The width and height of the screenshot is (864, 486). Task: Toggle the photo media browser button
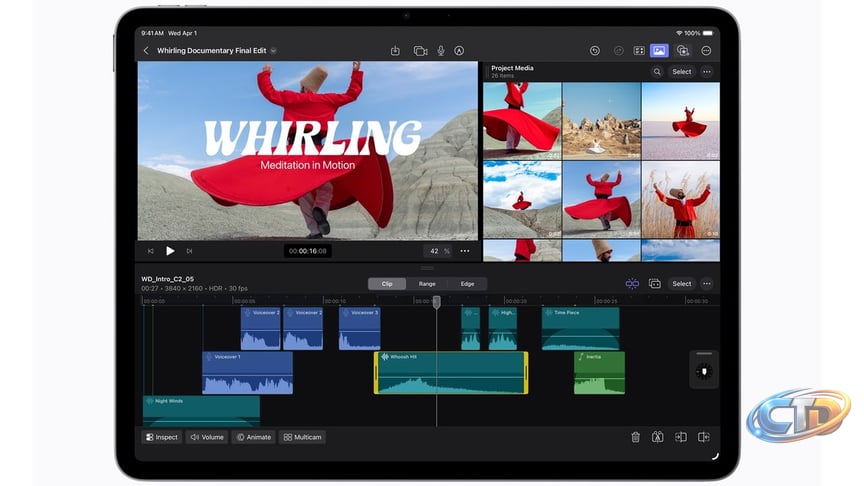[x=659, y=50]
